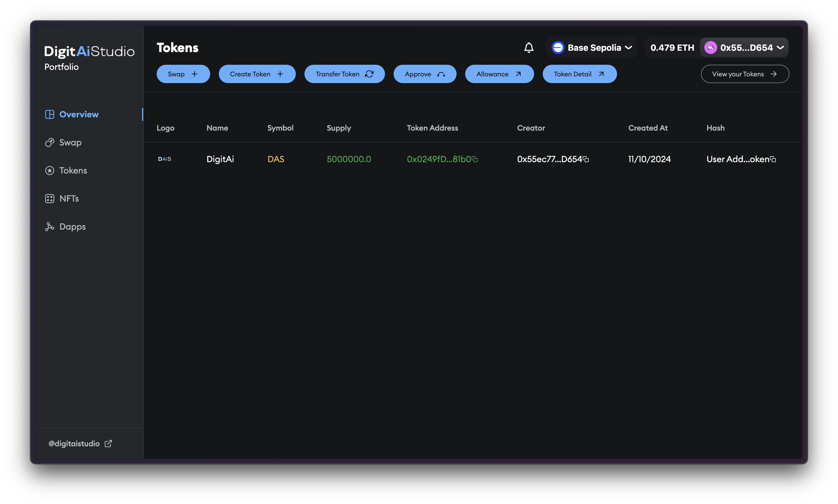Copy the creator address 0x55ec77...D654
Image resolution: width=838 pixels, height=504 pixels.
[586, 159]
